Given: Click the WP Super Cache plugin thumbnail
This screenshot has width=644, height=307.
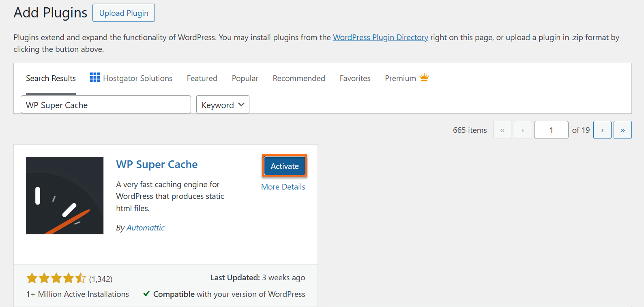Looking at the screenshot, I should [64, 195].
